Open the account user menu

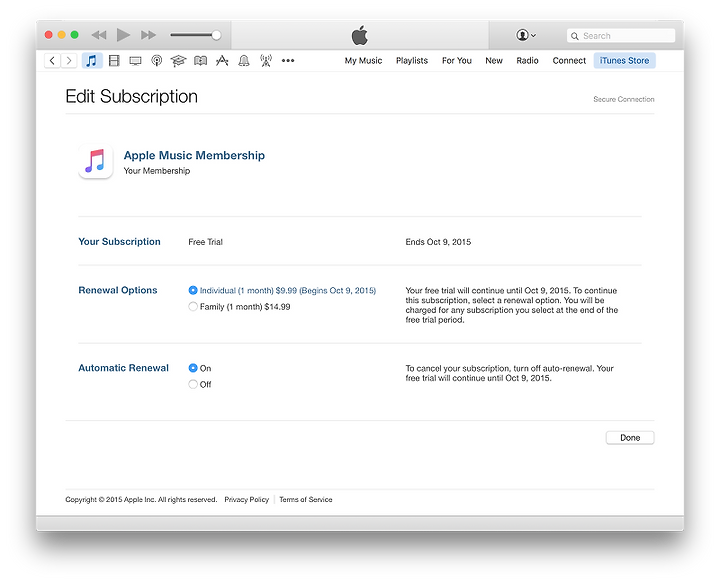[x=526, y=35]
